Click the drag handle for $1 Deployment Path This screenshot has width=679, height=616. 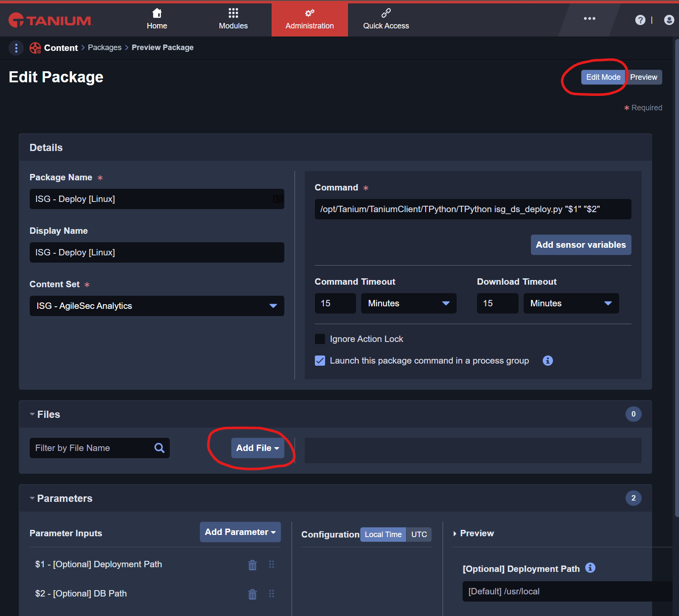pos(272,564)
